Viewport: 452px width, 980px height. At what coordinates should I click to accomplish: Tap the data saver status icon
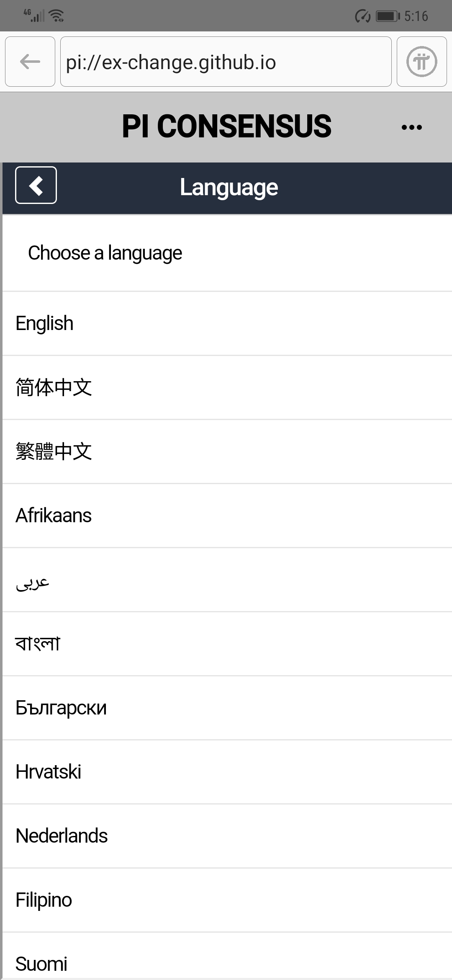[362, 16]
